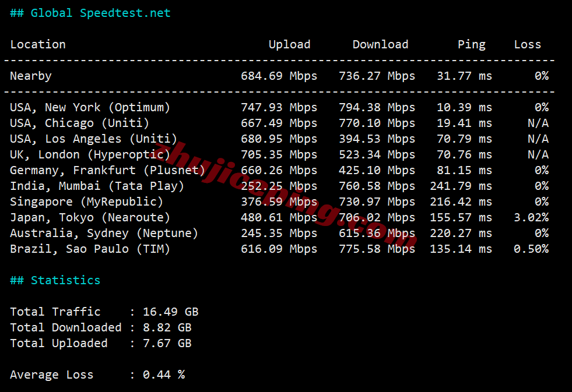Select Sao Paulo upload '616.09 Mbps'
The image size is (572, 392).
(x=279, y=249)
